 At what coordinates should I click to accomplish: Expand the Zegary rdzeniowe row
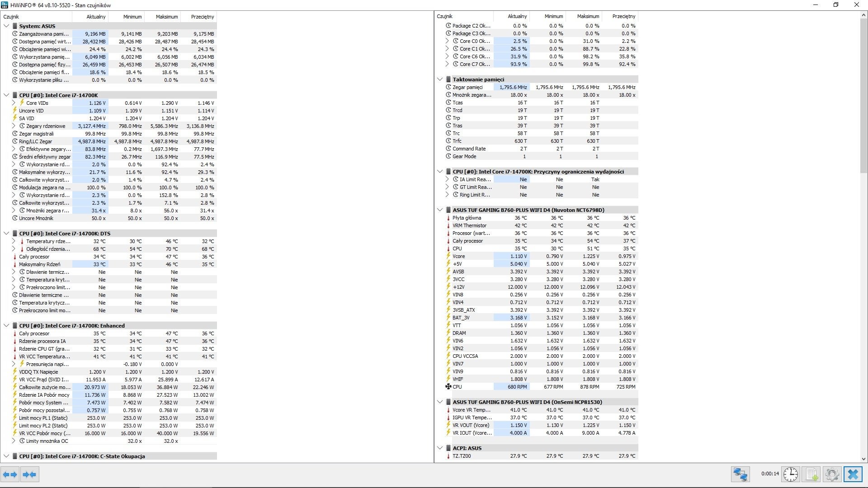[14, 126]
